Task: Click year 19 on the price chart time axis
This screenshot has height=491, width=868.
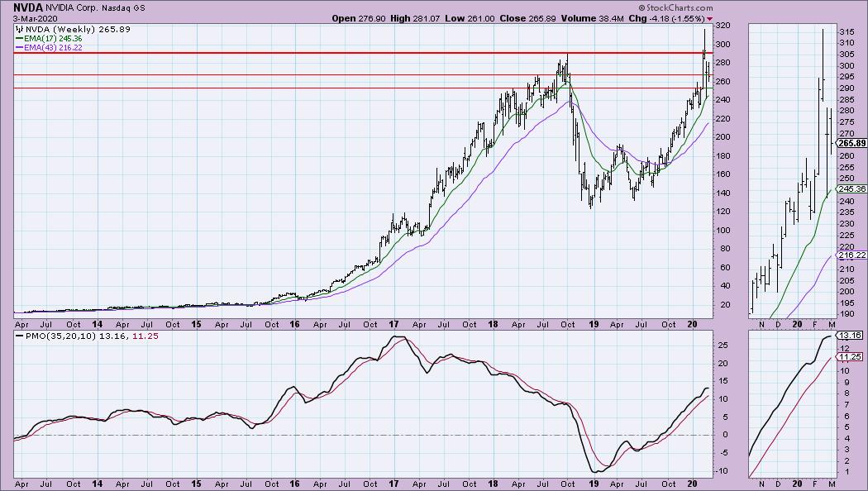Action: click(594, 324)
